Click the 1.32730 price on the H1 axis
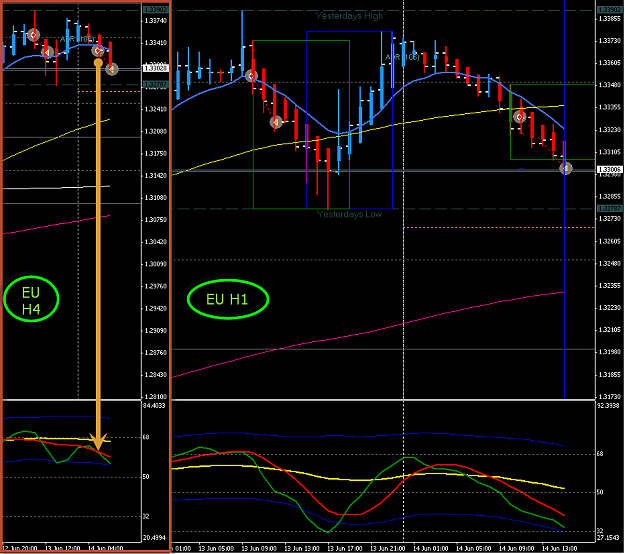Viewport: 625px width, 554px height. coord(610,219)
